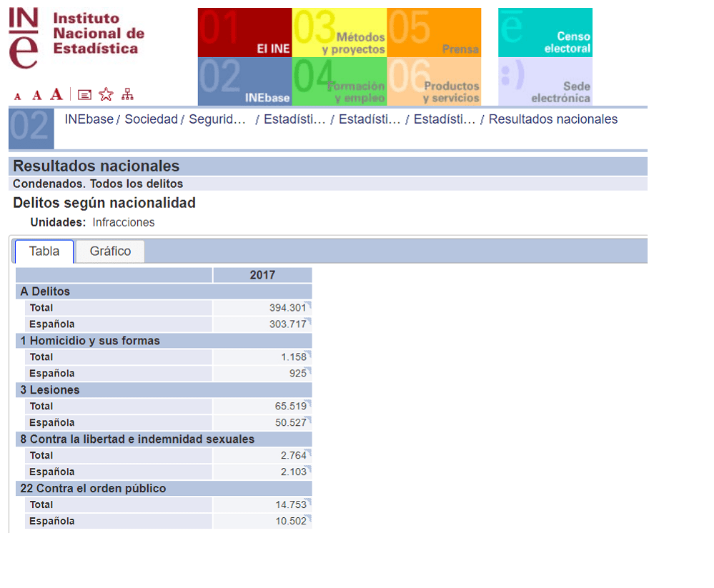Open the 04 Formación y empleo tile
The image size is (714, 588).
pyautogui.click(x=339, y=81)
